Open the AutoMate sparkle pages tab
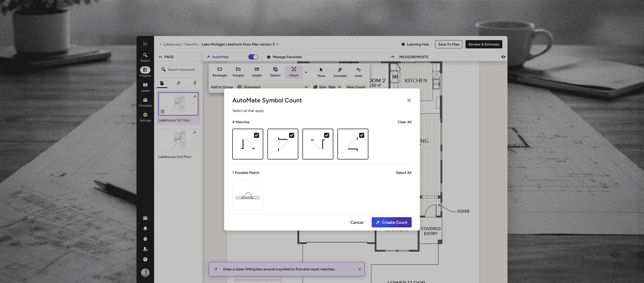This screenshot has width=644, height=283. [x=179, y=83]
